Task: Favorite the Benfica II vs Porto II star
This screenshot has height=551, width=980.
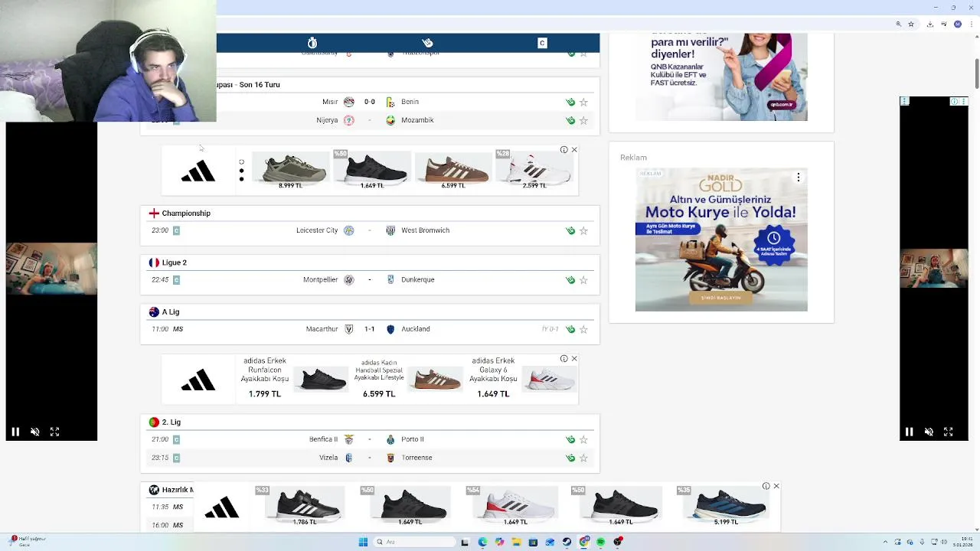Action: pyautogui.click(x=583, y=439)
